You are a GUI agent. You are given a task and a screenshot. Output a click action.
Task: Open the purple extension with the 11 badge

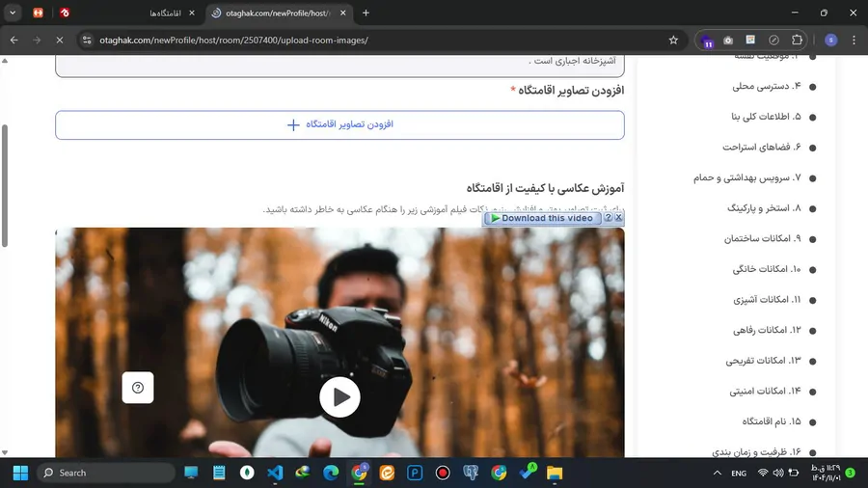click(x=707, y=41)
